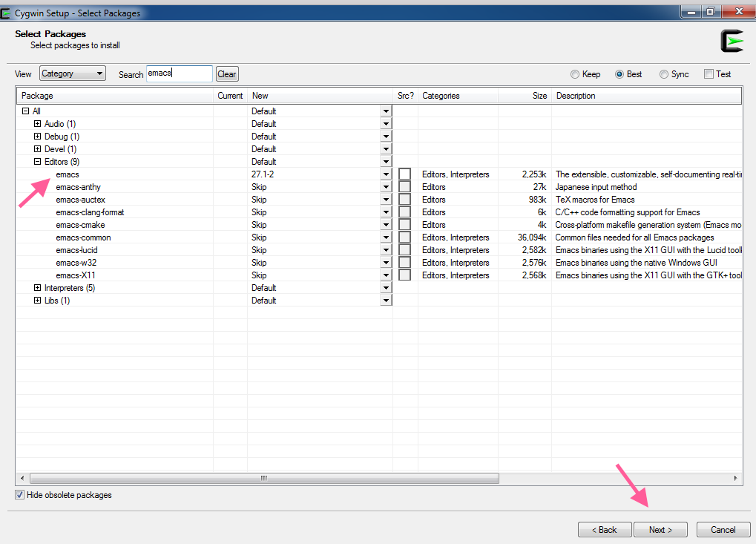Screen dimensions: 756x544
Task: Open Default dropdown for All row
Action: (x=386, y=111)
